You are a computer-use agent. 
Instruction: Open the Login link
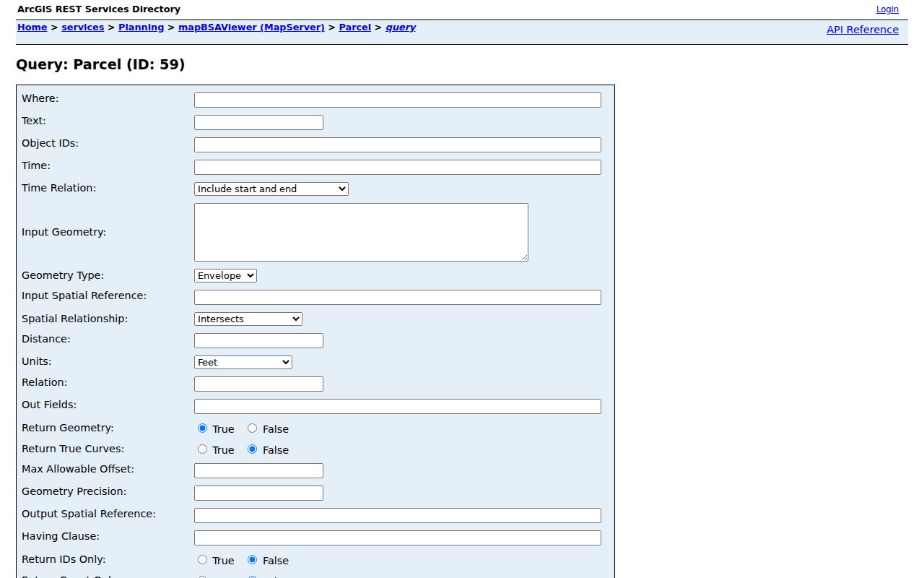[887, 9]
